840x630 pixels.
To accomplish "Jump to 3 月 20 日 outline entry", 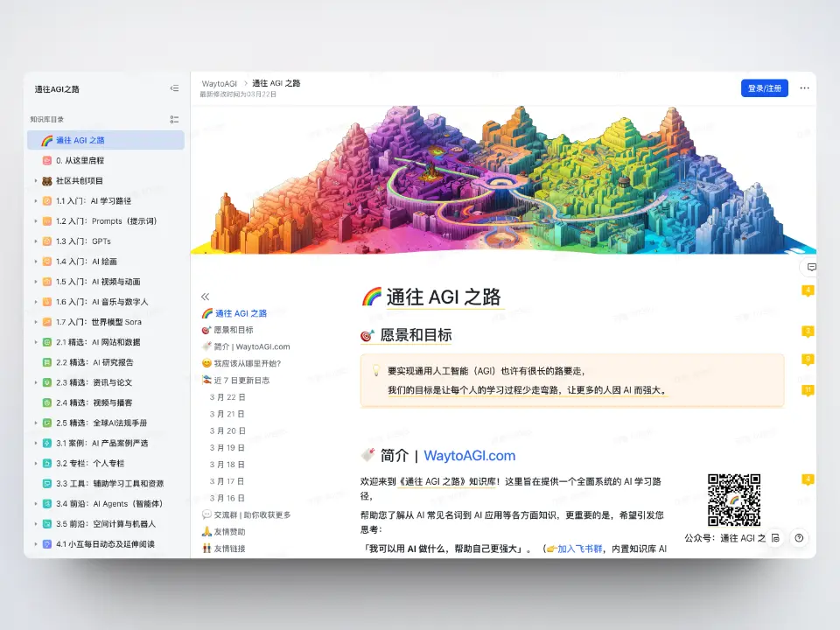I will click(x=227, y=430).
